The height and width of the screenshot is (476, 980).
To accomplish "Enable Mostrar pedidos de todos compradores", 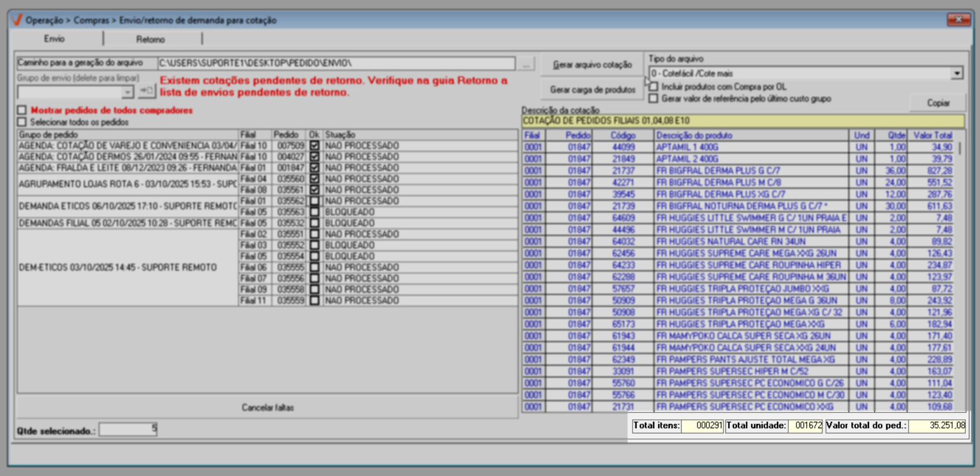I will tap(22, 110).
